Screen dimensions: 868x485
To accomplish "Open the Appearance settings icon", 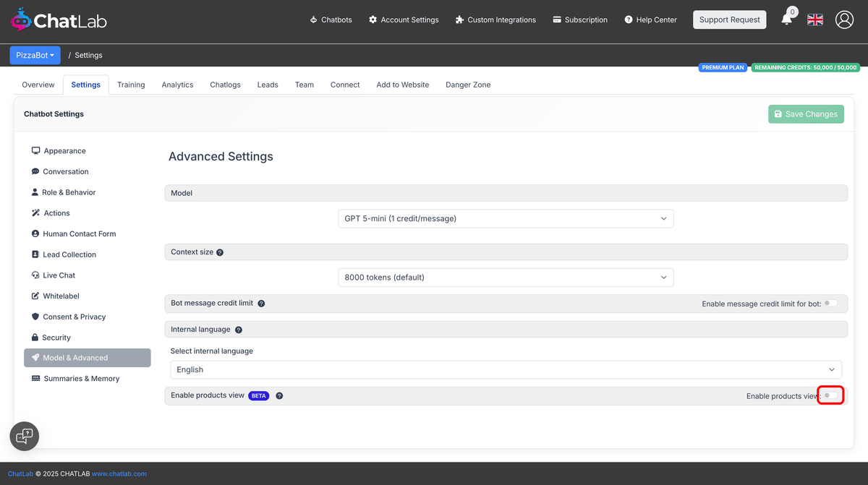I will coord(35,150).
